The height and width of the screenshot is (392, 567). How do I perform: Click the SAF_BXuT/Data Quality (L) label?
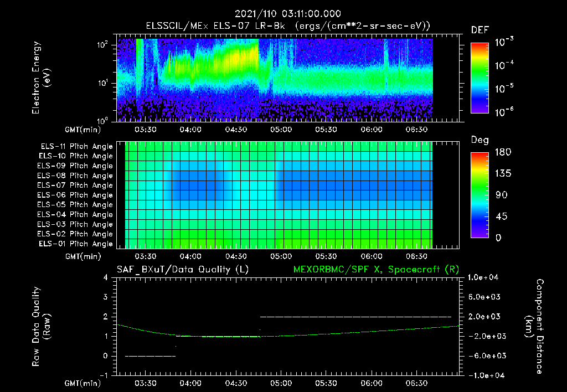[183, 270]
